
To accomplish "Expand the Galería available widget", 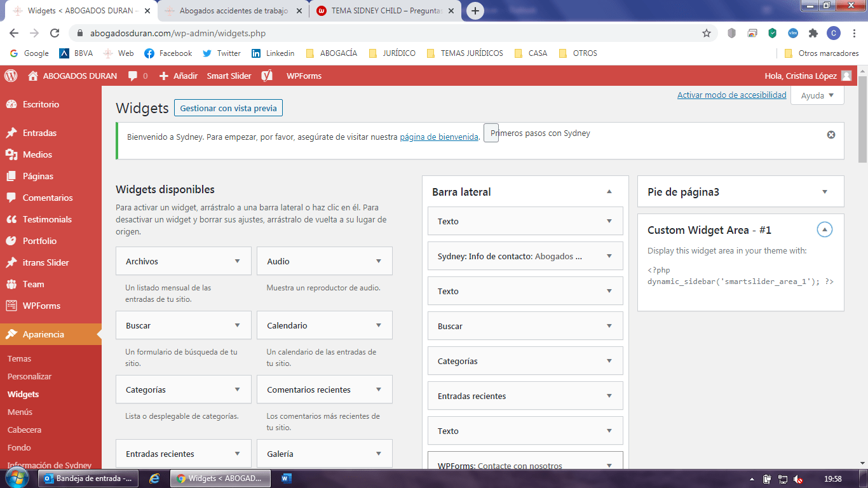I will 379,454.
